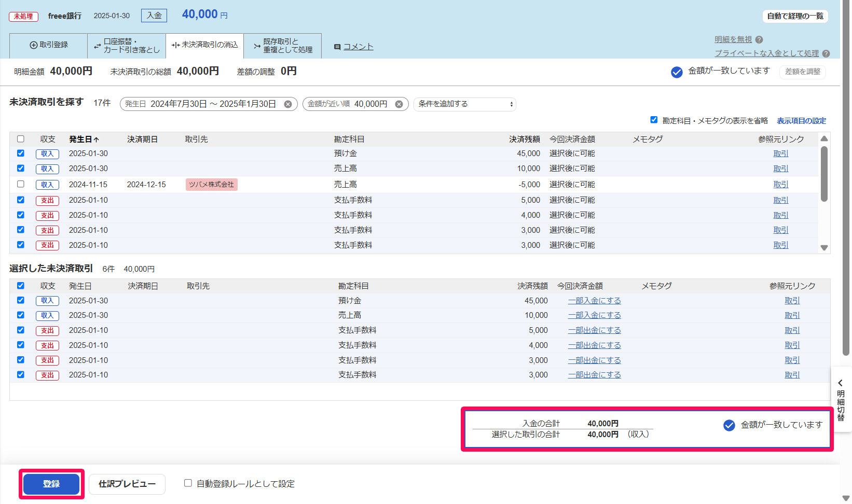Click the page vertical scrollbar thumb

pos(846,178)
